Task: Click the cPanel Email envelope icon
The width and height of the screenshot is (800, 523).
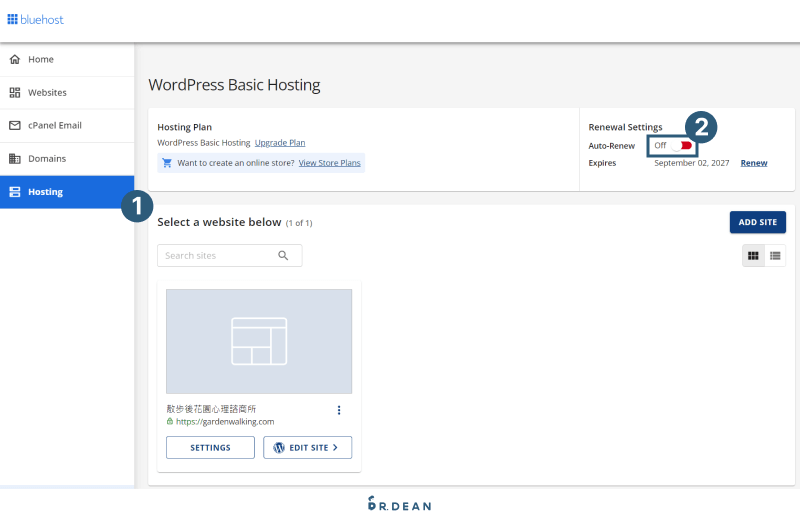Action: [15, 126]
